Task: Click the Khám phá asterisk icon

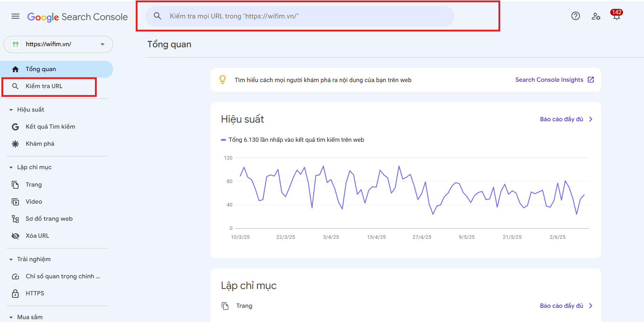Action: click(15, 144)
